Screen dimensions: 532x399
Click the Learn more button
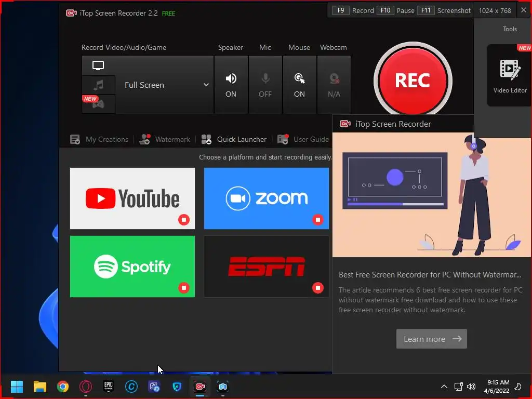click(x=432, y=339)
